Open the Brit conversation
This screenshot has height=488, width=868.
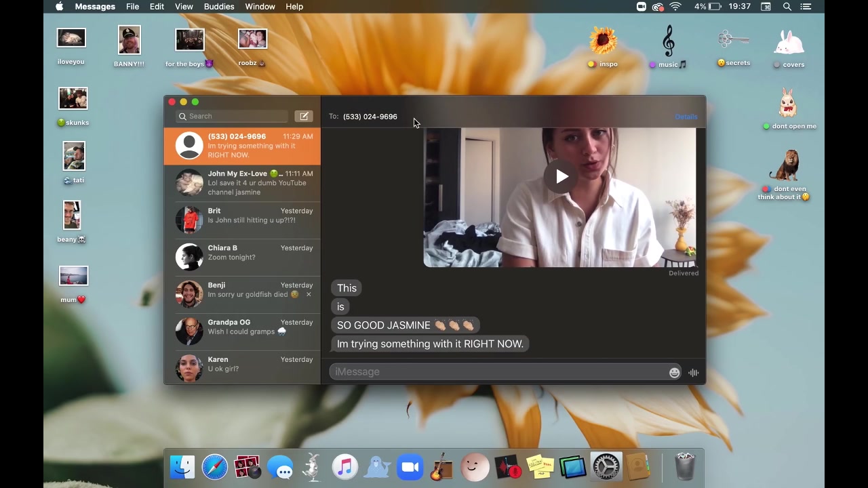point(242,220)
